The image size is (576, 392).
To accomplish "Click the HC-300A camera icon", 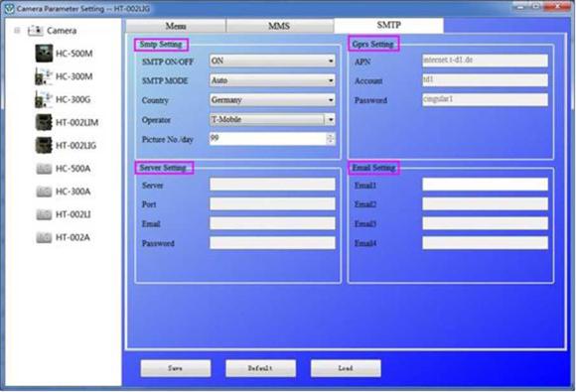I will [x=44, y=192].
